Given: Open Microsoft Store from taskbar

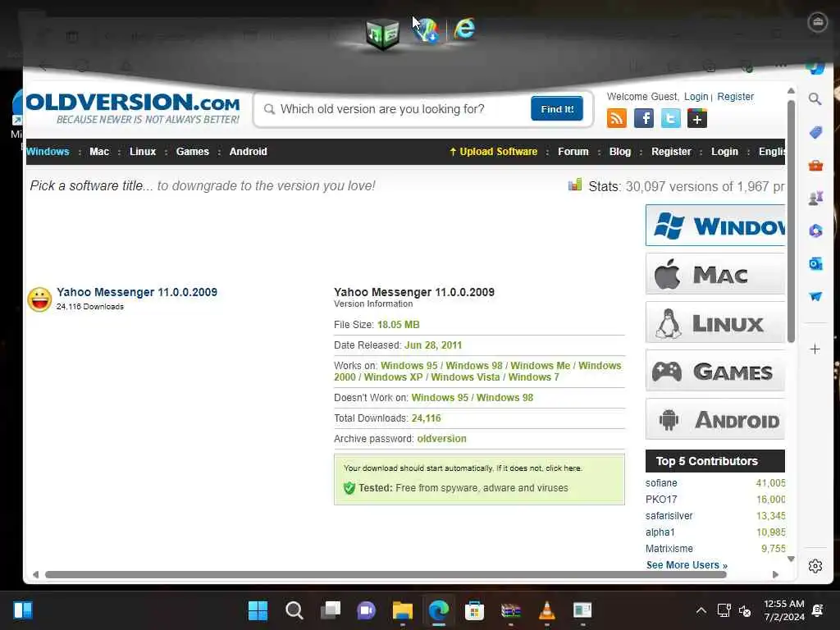Looking at the screenshot, I should [474, 610].
